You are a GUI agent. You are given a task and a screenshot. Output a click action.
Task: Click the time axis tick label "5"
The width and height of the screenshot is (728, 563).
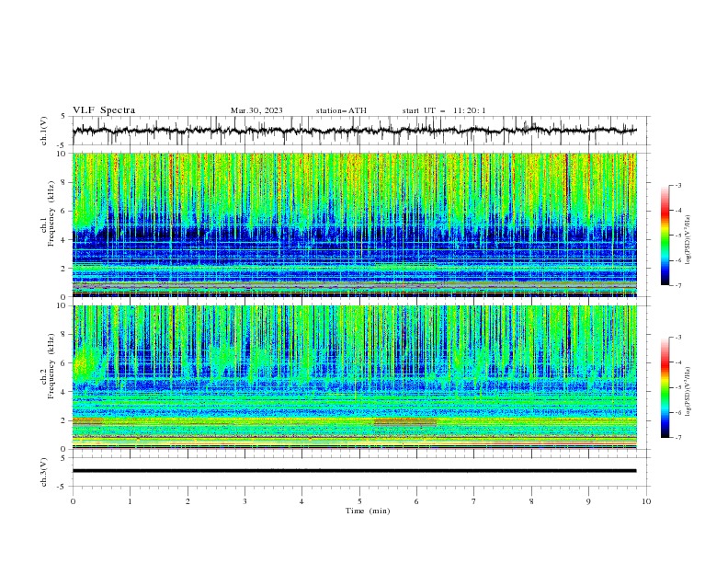pos(359,501)
